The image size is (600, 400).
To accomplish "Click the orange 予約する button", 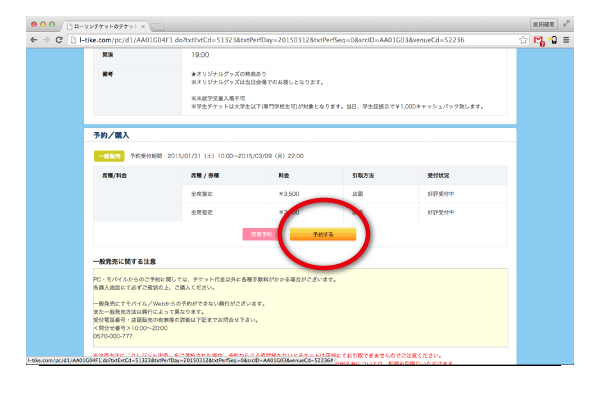I will [323, 234].
